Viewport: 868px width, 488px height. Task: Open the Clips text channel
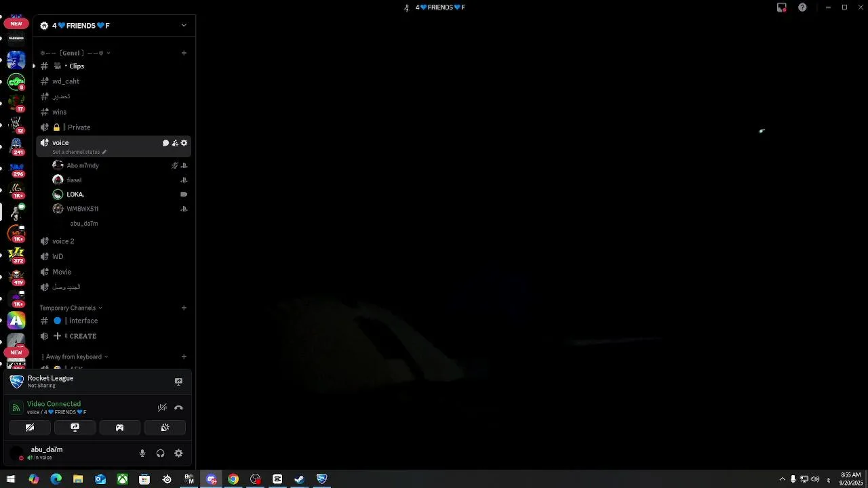pos(114,66)
